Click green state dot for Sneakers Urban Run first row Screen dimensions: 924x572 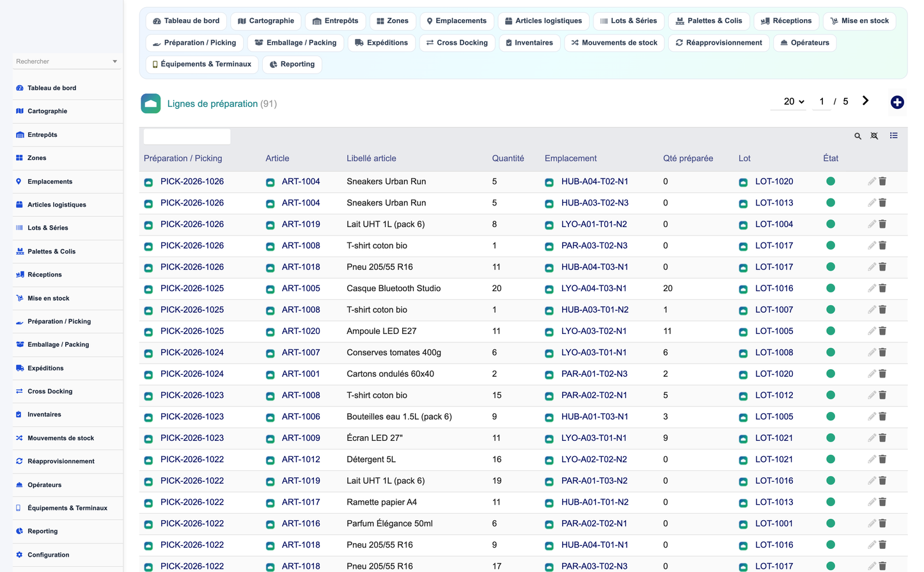pos(831,181)
